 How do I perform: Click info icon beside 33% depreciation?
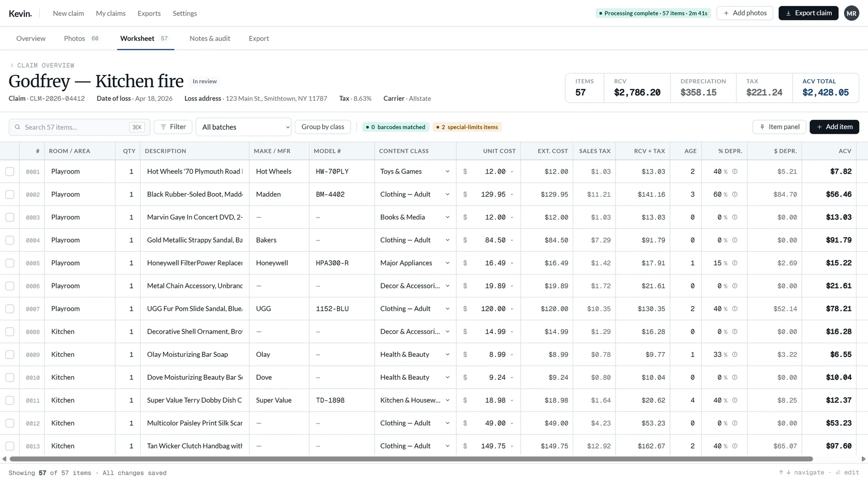[735, 355]
